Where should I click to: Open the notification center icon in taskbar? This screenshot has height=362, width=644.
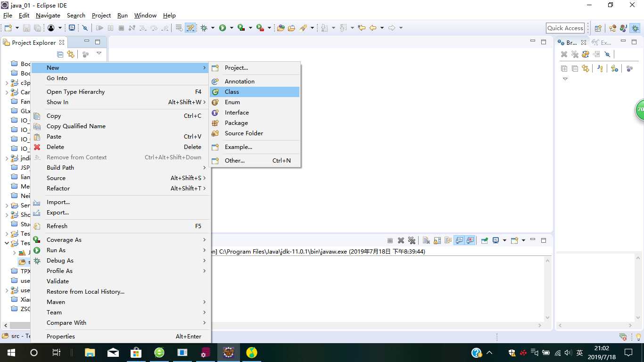(628, 352)
